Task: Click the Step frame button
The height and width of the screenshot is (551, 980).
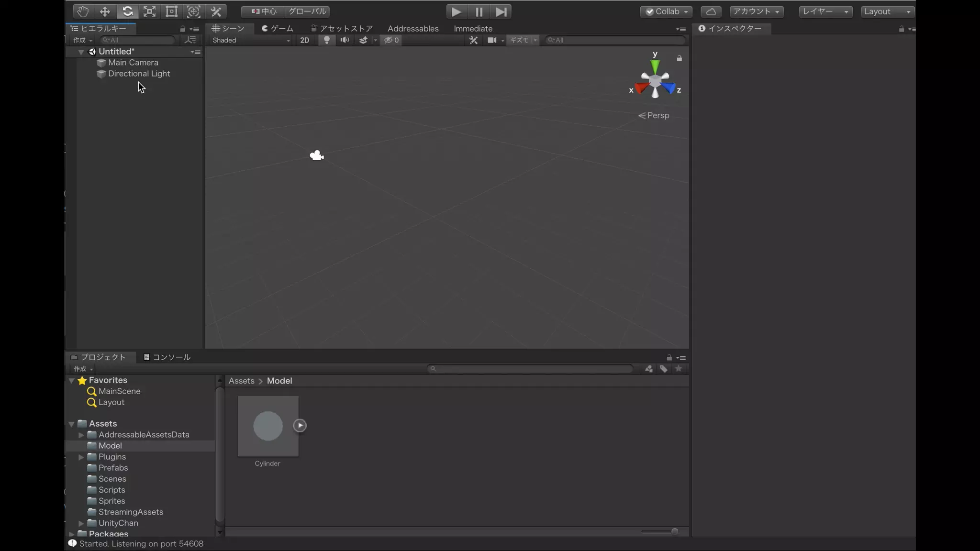Action: [x=501, y=11]
